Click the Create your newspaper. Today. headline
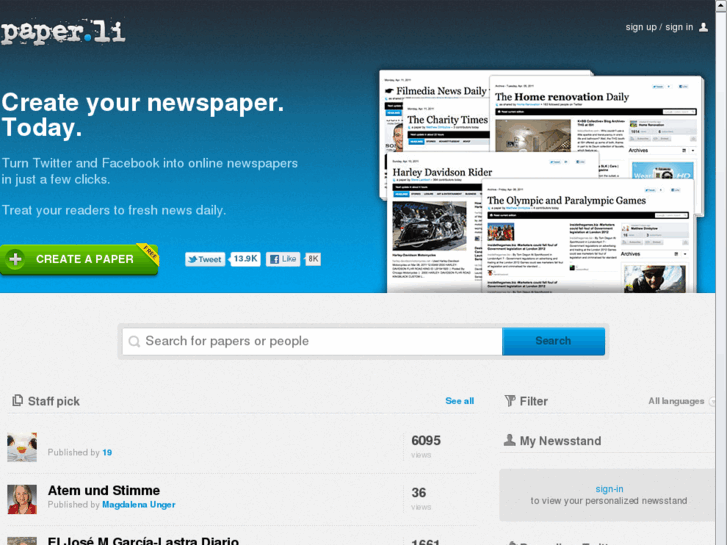This screenshot has width=727, height=545. 142,115
